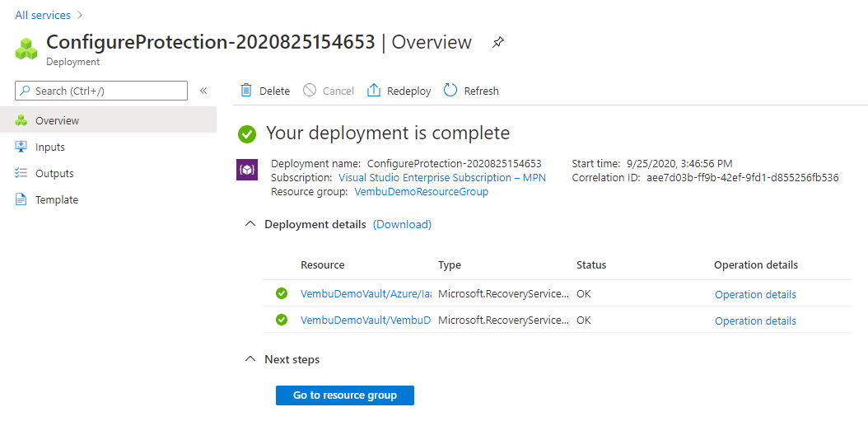Click the Resource column header

tap(323, 264)
